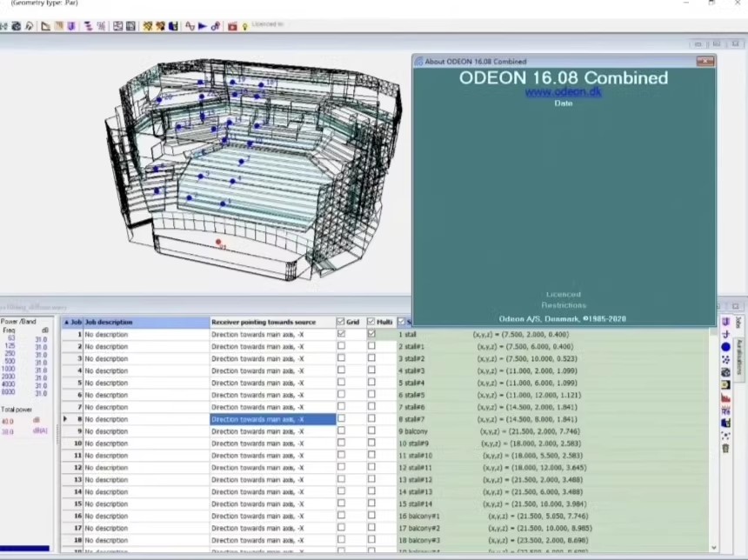
Task: Click the dark blue camera icon in the right sidebar
Action: pyautogui.click(x=725, y=423)
